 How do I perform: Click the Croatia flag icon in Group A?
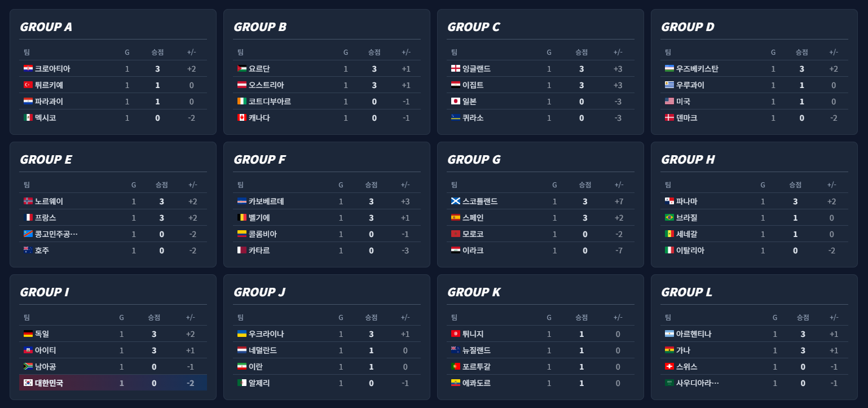pyautogui.click(x=28, y=69)
